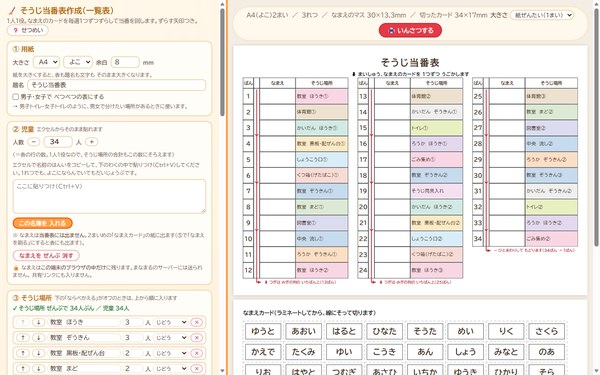This screenshot has width=600, height=375.
Task: Click the りく name card
Action: [x=506, y=331]
